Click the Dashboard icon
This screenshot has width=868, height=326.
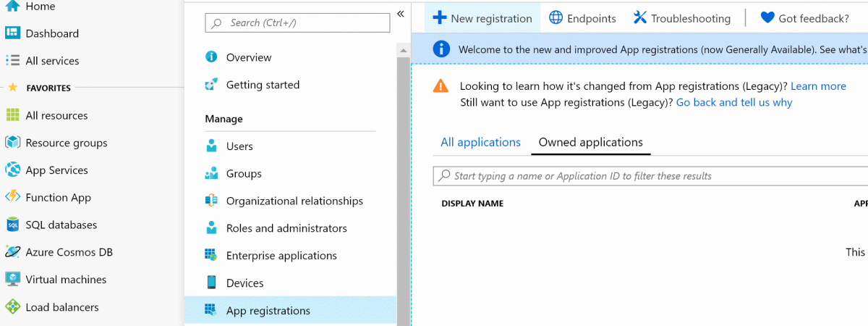pos(12,33)
